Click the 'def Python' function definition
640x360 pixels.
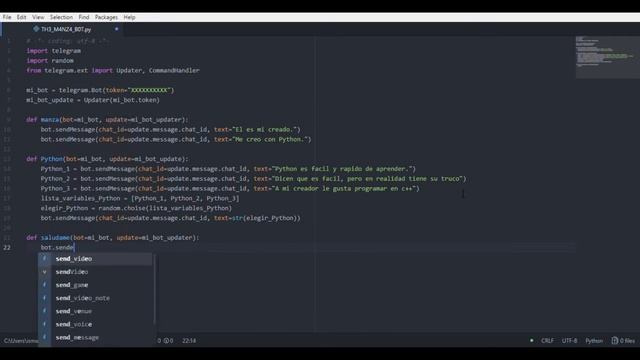(x=107, y=159)
